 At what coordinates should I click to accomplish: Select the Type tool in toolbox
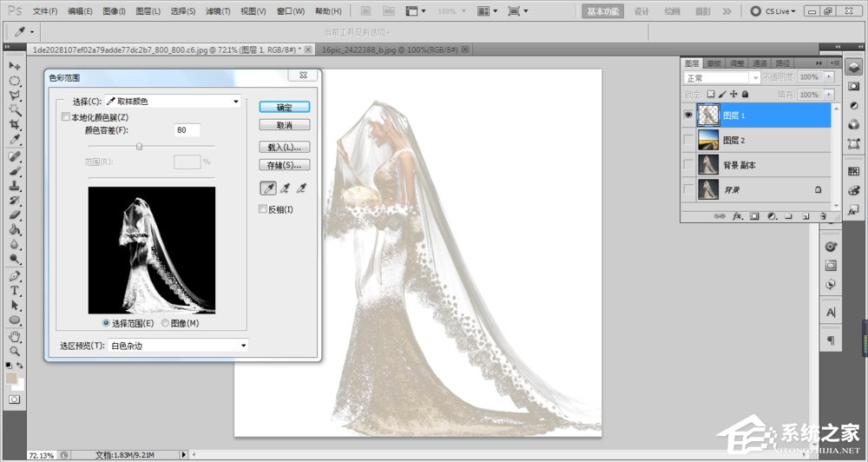(x=14, y=291)
